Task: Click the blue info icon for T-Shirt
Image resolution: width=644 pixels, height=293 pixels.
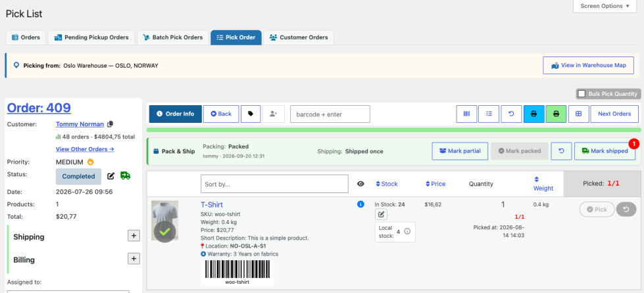Action: point(360,204)
